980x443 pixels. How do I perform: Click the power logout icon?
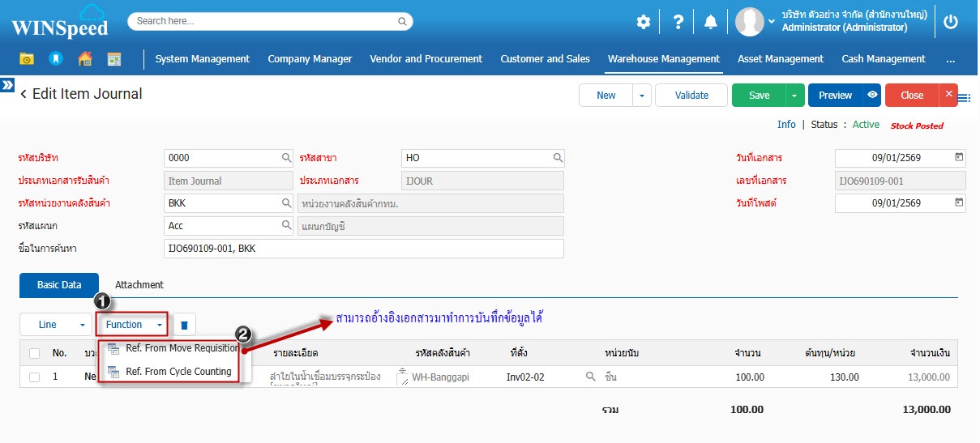pos(951,23)
